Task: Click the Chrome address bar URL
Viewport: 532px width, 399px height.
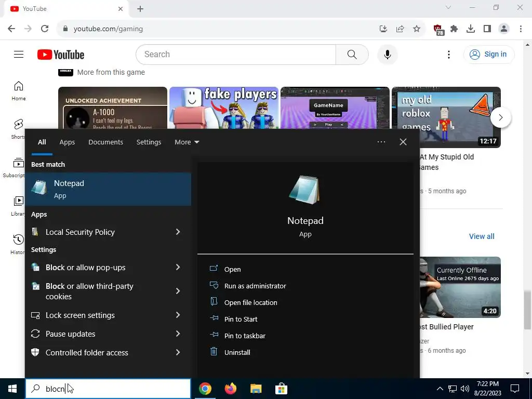Action: point(108,29)
